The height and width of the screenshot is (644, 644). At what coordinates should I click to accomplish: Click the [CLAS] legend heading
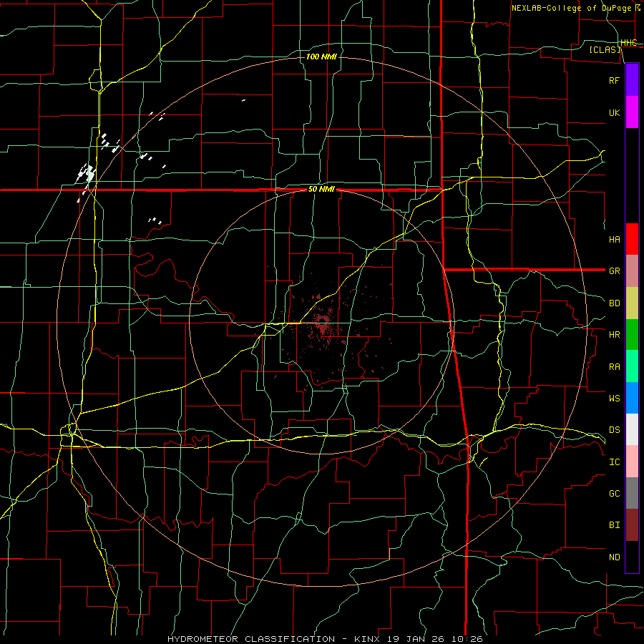(605, 49)
